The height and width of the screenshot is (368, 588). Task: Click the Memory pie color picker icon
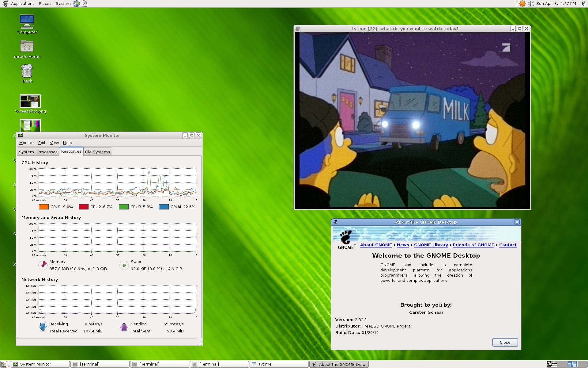(43, 265)
